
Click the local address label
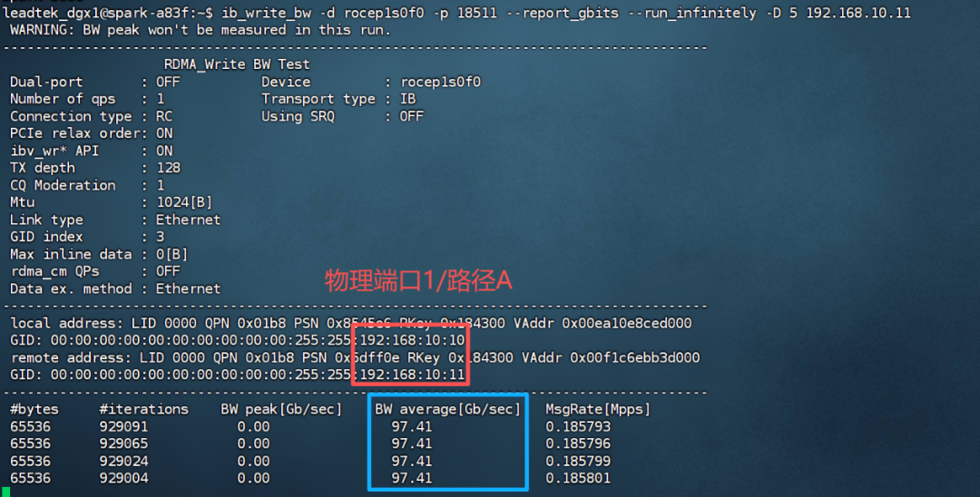pos(67,323)
